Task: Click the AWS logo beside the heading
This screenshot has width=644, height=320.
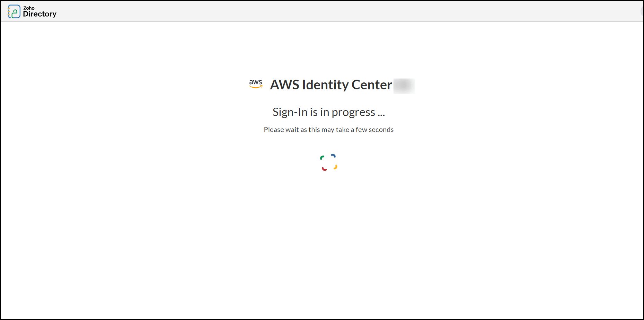Action: tap(256, 84)
